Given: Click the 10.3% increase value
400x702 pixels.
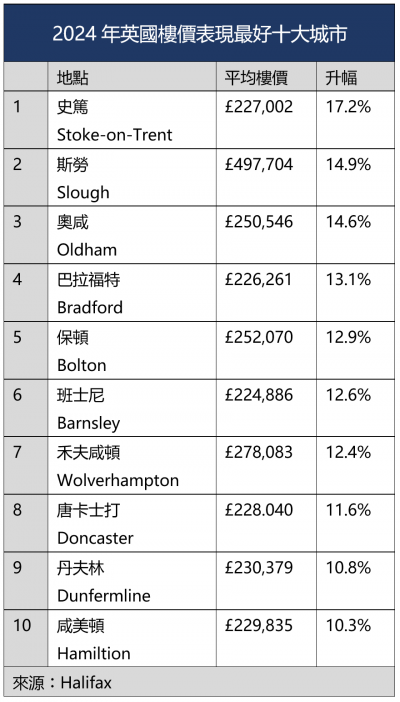Looking at the screenshot, I should (x=348, y=625).
